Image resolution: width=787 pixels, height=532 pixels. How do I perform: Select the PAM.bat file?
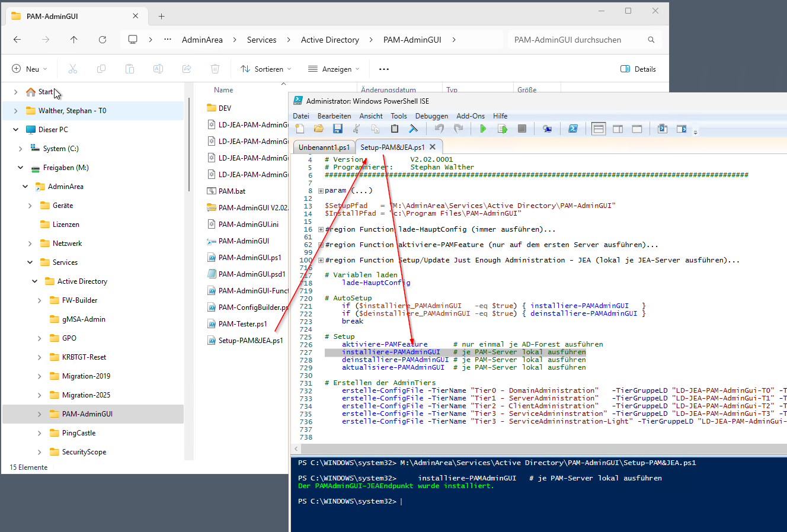[232, 191]
